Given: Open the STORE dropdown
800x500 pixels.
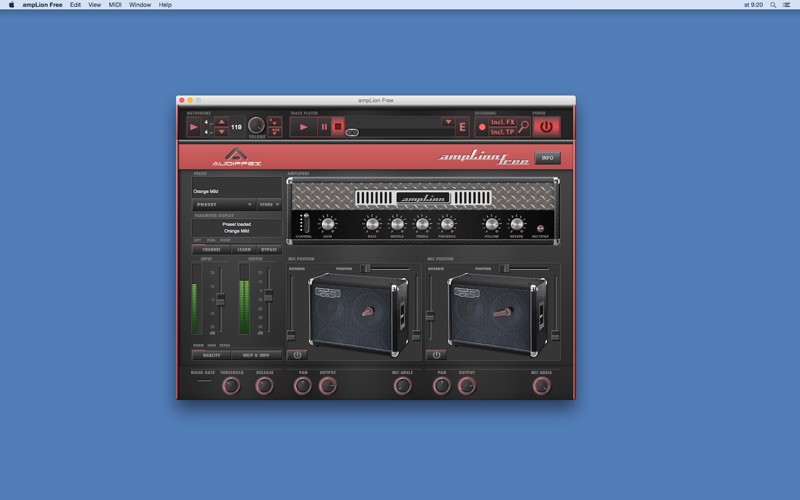Looking at the screenshot, I should [x=269, y=205].
